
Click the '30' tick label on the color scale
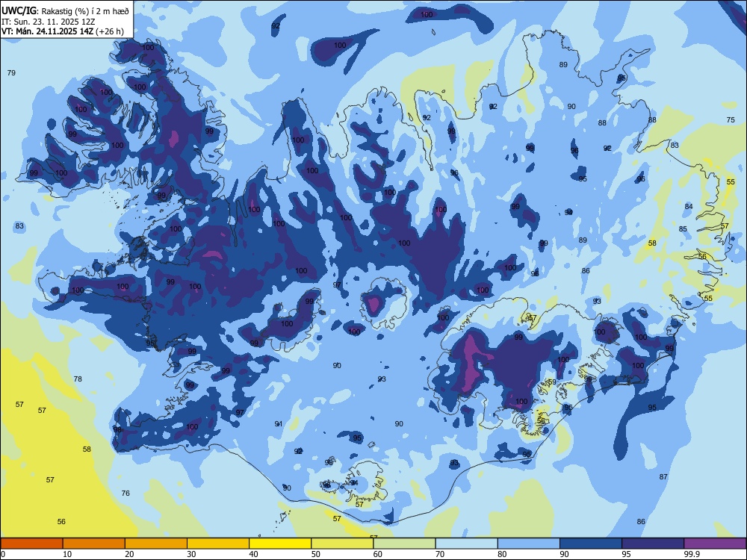pos(191,554)
